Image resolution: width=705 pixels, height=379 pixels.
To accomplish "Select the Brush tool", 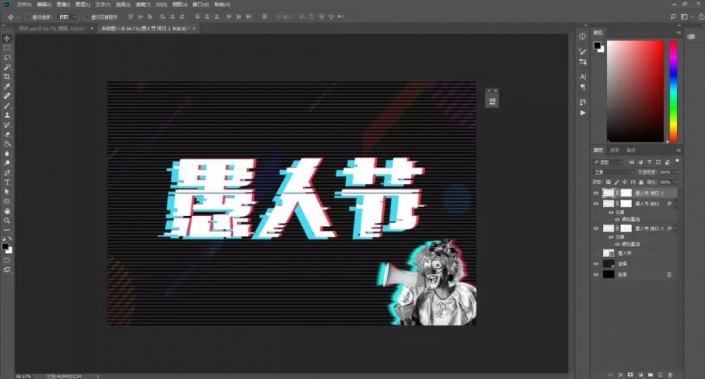I will point(7,106).
